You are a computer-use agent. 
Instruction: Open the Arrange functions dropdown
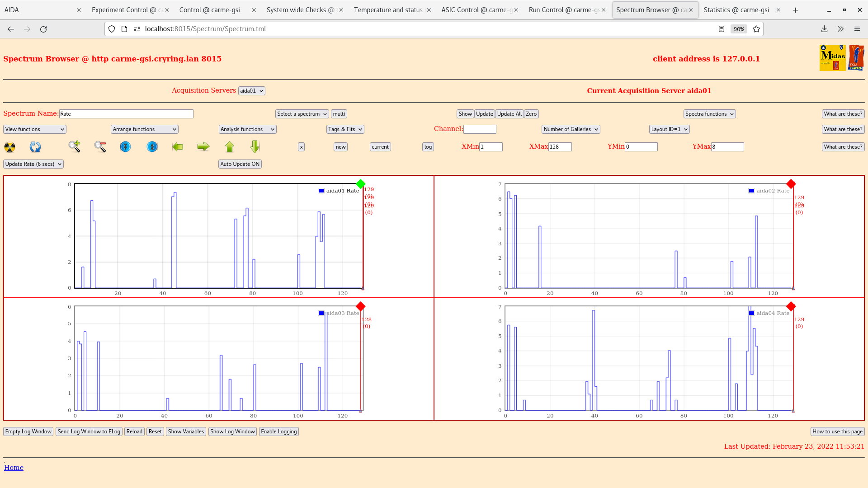click(x=145, y=129)
